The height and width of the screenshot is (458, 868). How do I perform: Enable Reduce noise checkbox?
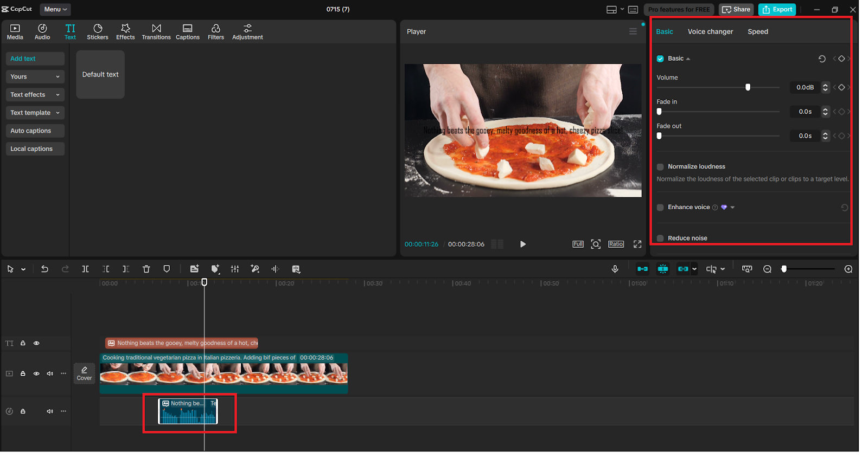pyautogui.click(x=660, y=238)
